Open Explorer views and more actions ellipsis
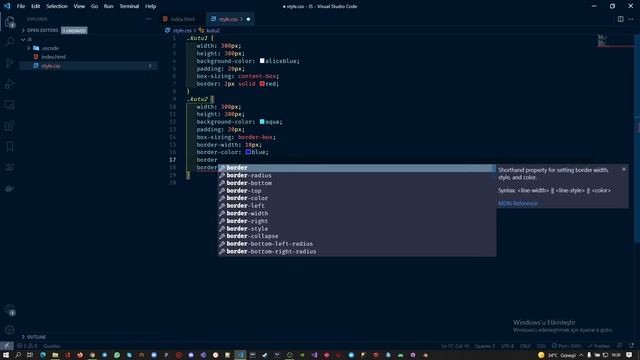The width and height of the screenshot is (640, 360). (x=149, y=19)
